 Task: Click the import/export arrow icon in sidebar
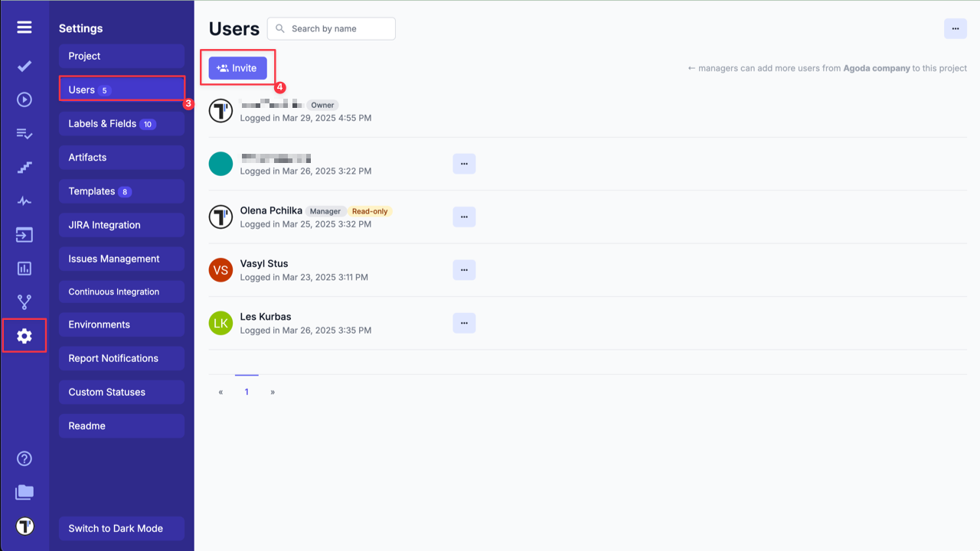point(24,234)
